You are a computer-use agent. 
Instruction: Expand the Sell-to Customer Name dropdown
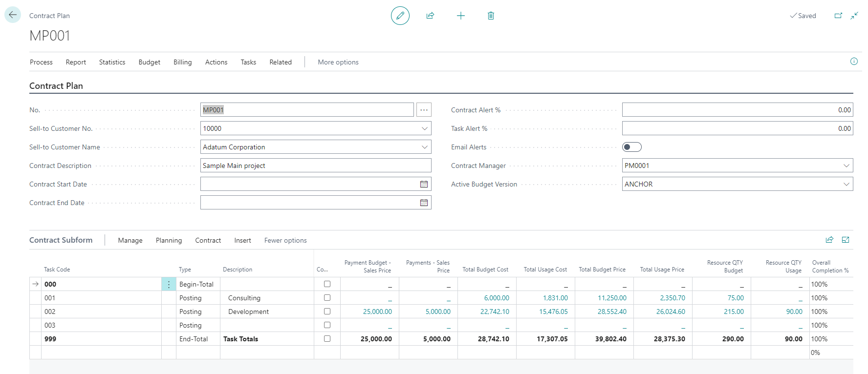point(424,147)
